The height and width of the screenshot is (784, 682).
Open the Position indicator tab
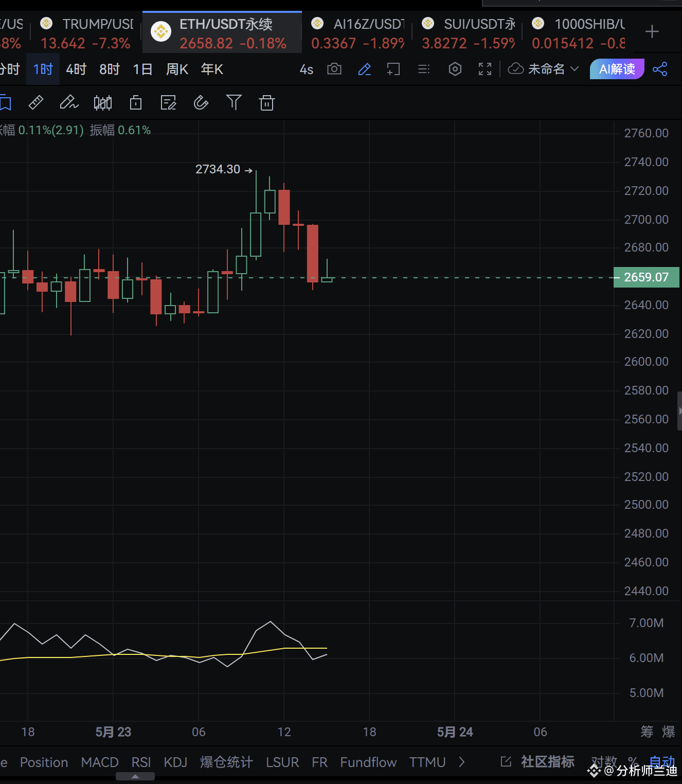tap(44, 762)
